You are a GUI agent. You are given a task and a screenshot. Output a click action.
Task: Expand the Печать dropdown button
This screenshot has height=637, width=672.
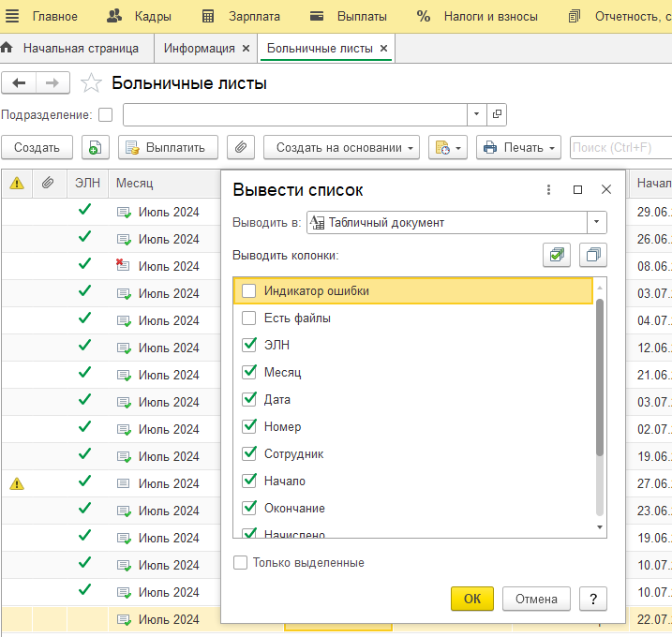pyautogui.click(x=518, y=147)
